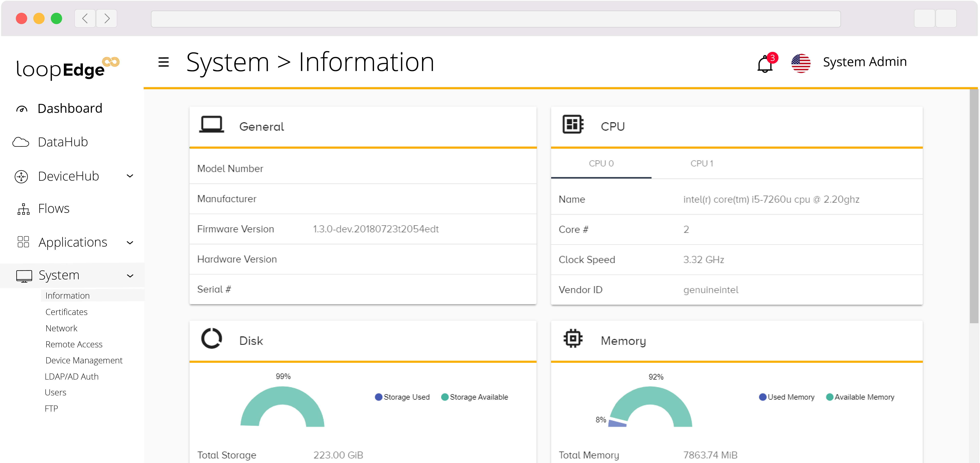
Task: Toggle Storage Used legend swatch
Action: pos(378,397)
